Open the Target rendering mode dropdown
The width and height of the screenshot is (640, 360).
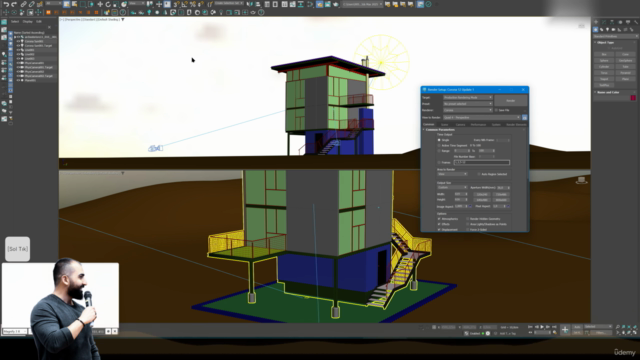[x=468, y=98]
